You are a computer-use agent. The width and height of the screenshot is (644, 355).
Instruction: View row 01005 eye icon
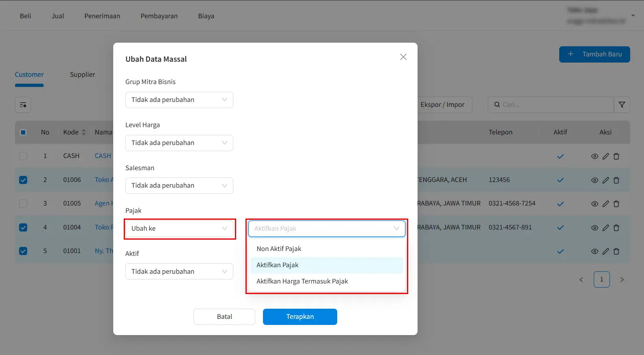pyautogui.click(x=594, y=204)
